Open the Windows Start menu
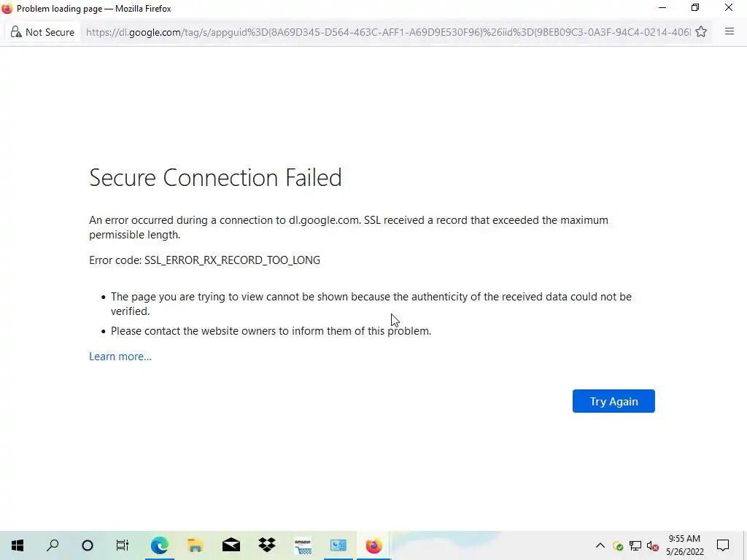This screenshot has height=560, width=747. (18, 545)
